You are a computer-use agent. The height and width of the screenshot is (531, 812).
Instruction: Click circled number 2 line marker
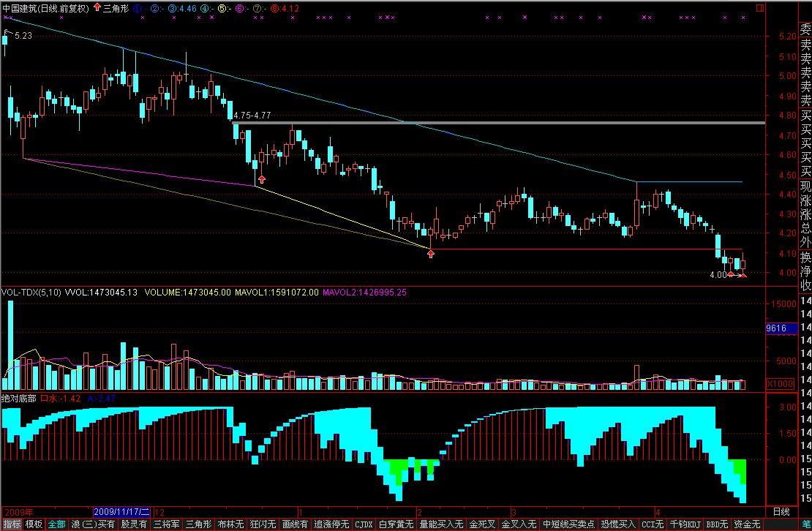(x=154, y=8)
